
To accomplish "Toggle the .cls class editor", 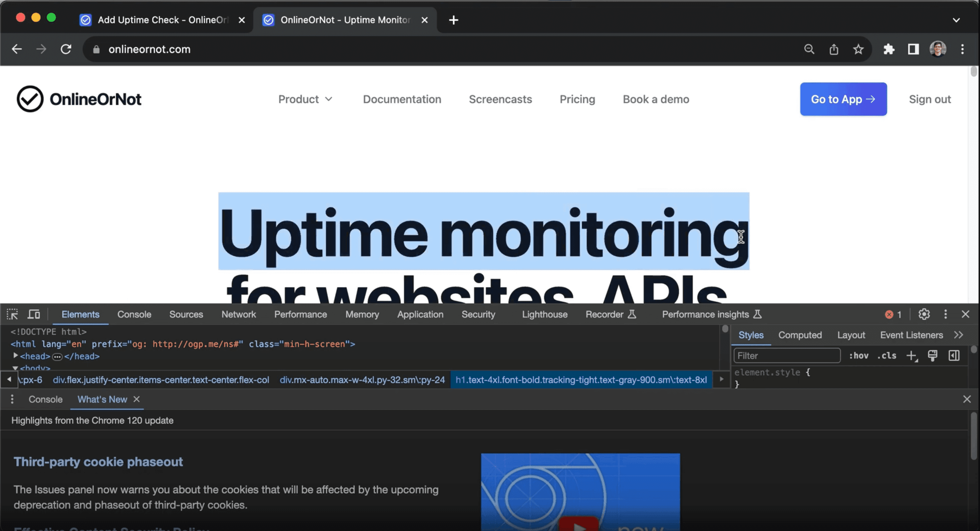I will coord(886,356).
